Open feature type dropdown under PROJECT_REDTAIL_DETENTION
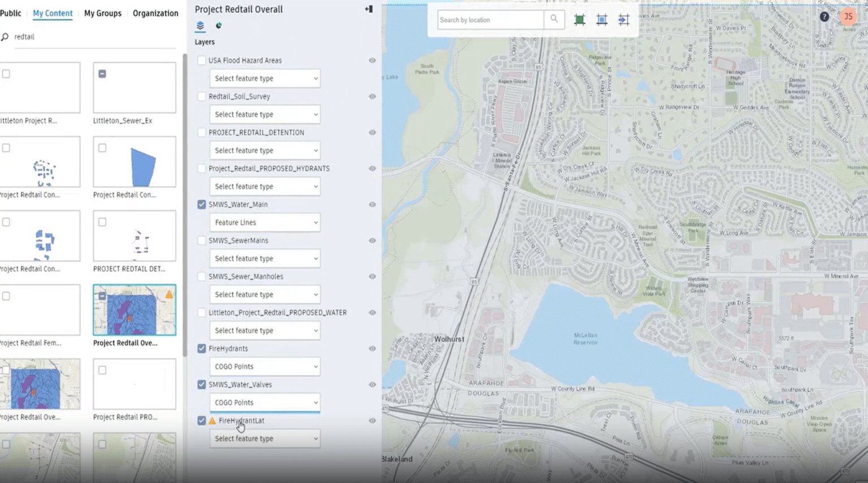Viewport: 868px width, 483px height. 264,150
